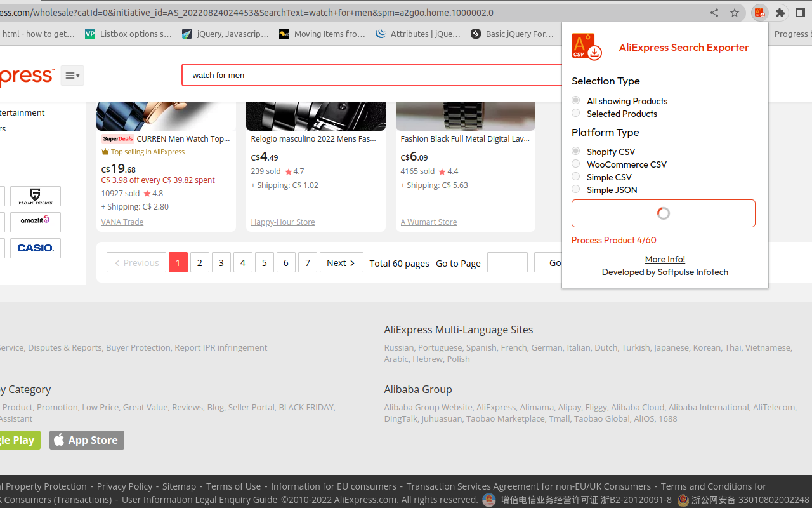Image resolution: width=812 pixels, height=508 pixels.
Task: Click the Fashion Black Metal watch image
Action: 466,116
